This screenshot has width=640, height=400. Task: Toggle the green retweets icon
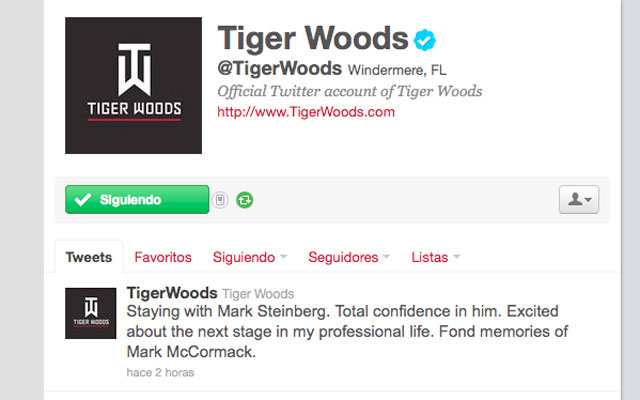pos(244,200)
